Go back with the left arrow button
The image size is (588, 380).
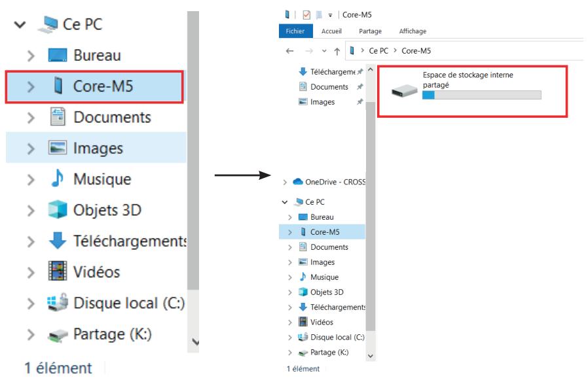pos(289,50)
